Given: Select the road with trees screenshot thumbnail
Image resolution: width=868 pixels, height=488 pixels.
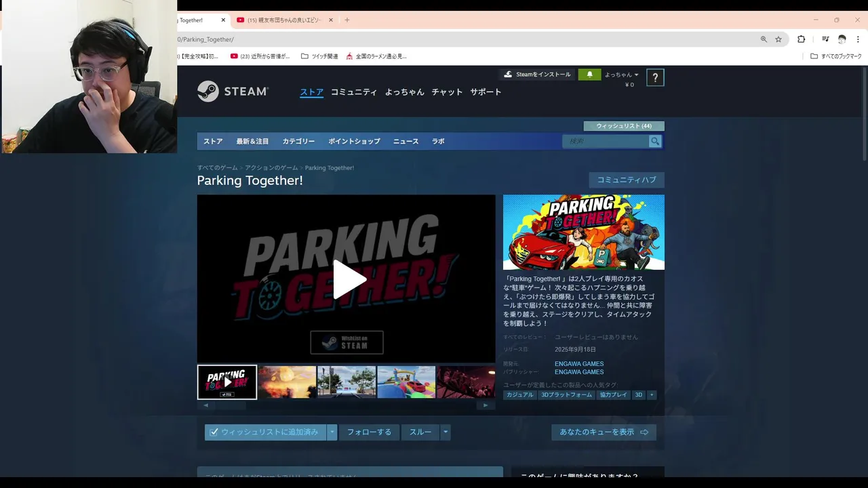Looking at the screenshot, I should (347, 382).
